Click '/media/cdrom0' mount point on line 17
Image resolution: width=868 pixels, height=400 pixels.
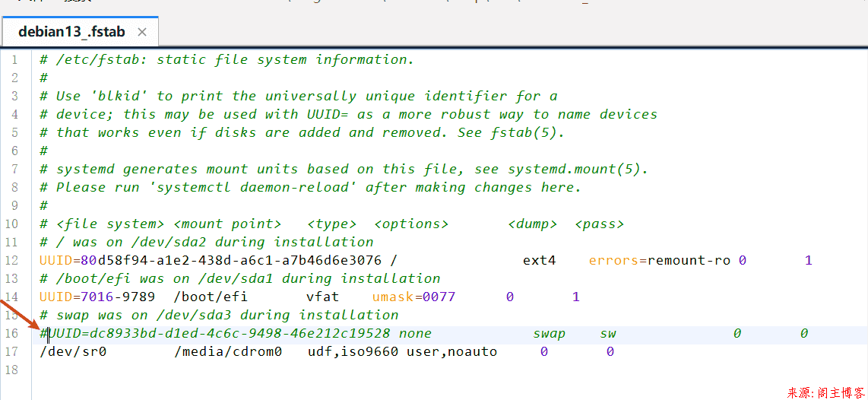(227, 352)
